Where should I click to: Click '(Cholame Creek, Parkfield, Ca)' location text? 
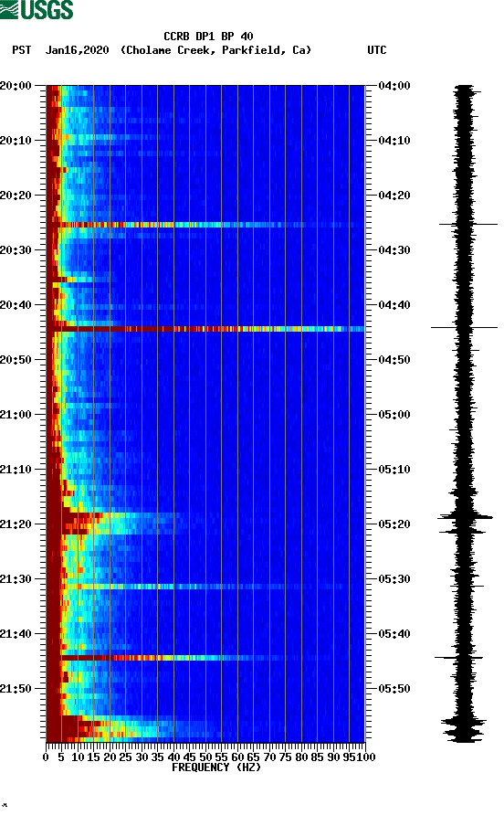coord(215,50)
